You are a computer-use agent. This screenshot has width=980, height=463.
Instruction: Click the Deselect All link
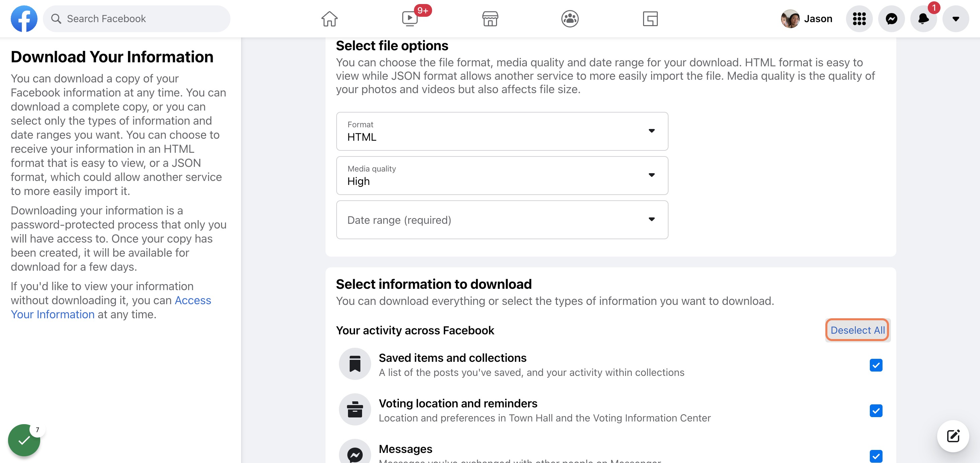click(x=857, y=330)
